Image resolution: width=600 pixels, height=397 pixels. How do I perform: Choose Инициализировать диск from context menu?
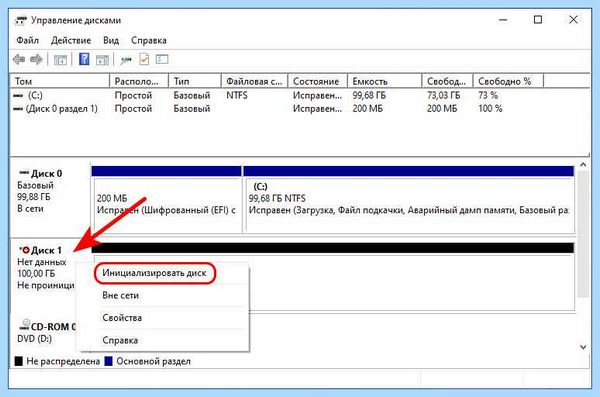pos(155,273)
